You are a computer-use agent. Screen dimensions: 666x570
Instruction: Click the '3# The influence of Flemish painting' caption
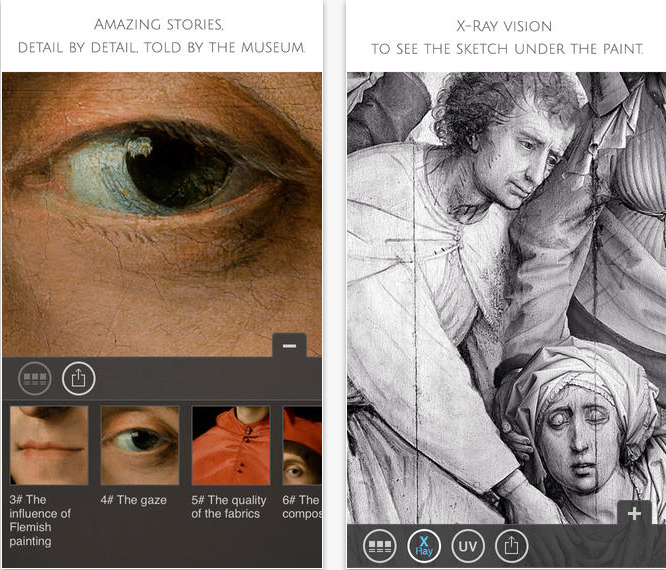click(x=40, y=520)
